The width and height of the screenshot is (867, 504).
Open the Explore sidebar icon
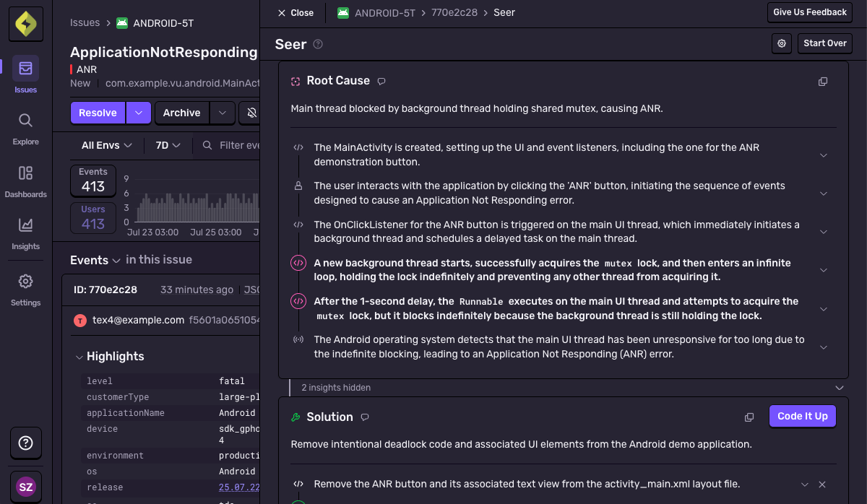(25, 127)
